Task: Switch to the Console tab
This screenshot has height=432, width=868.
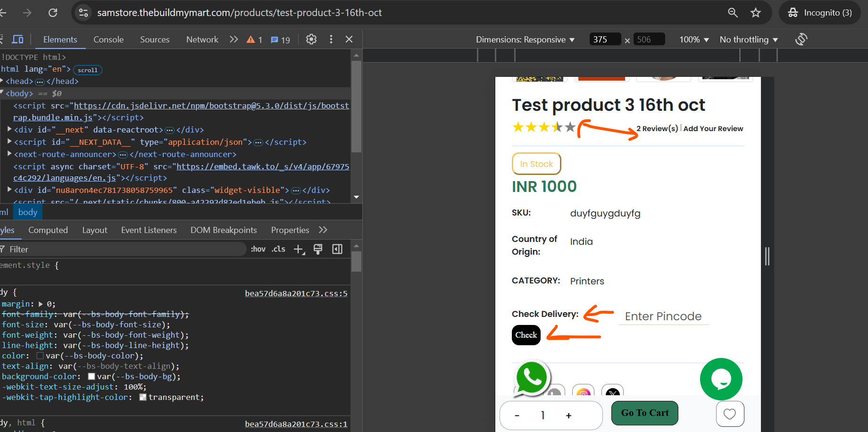Action: 108,40
